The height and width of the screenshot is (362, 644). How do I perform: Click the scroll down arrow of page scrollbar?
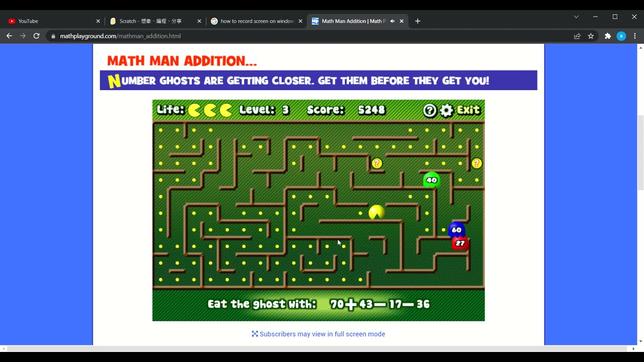tap(640, 341)
